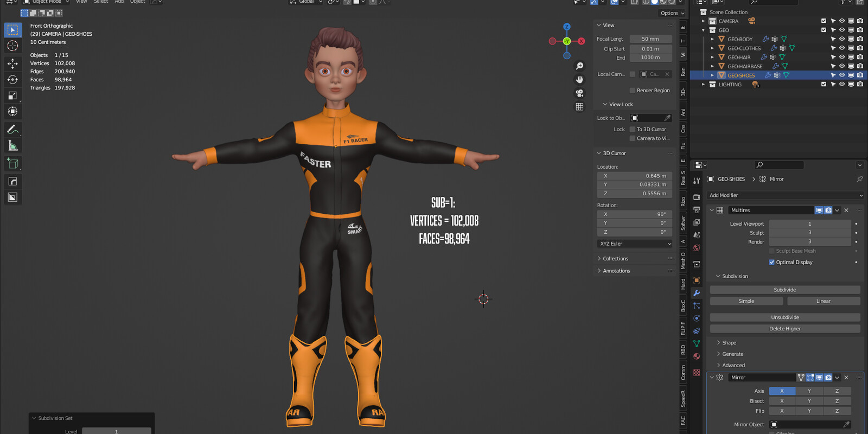Toggle Mirror modifier edit mode display
Screen dimensions: 868x434
click(810, 378)
